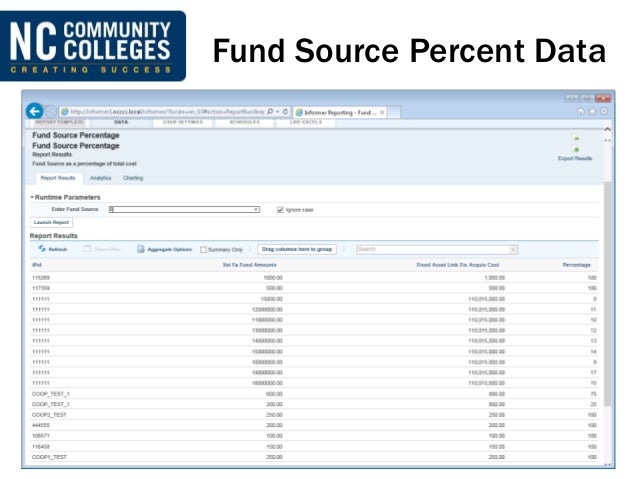The image size is (638, 479).
Task: Toggle the Ignore case checkbox
Action: coord(280,210)
